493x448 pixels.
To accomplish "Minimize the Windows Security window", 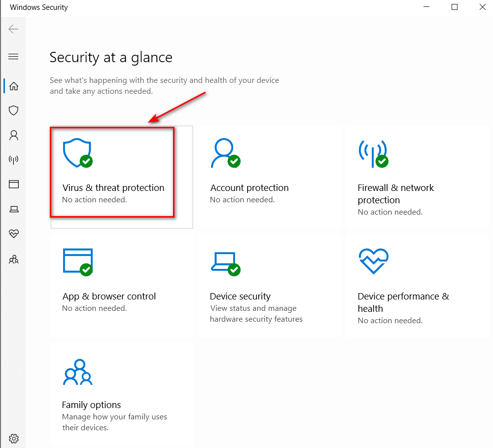I will point(426,7).
